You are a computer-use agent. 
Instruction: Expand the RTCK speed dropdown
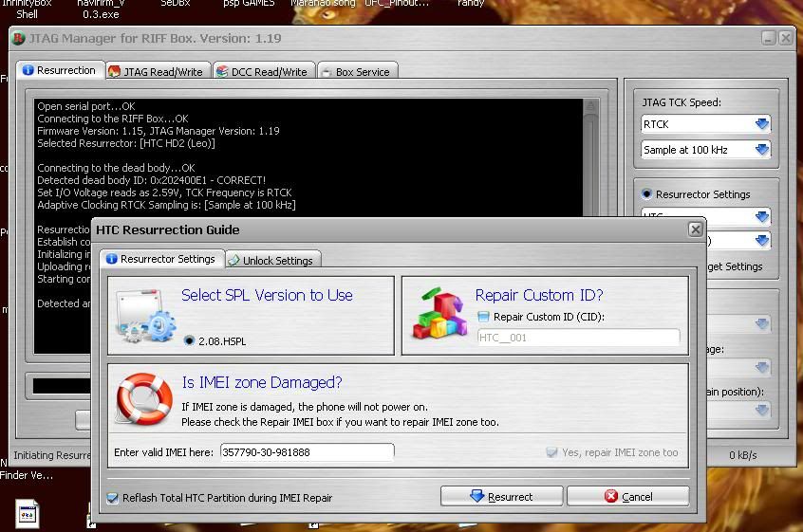761,124
